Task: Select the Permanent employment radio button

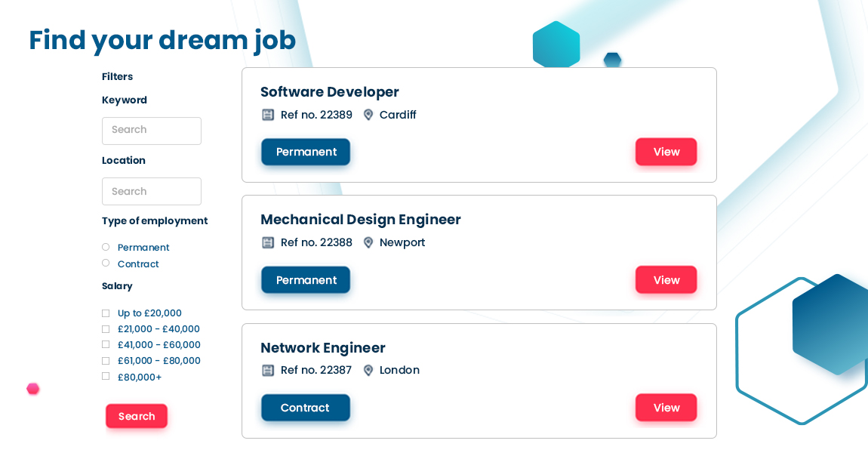Action: pyautogui.click(x=106, y=247)
